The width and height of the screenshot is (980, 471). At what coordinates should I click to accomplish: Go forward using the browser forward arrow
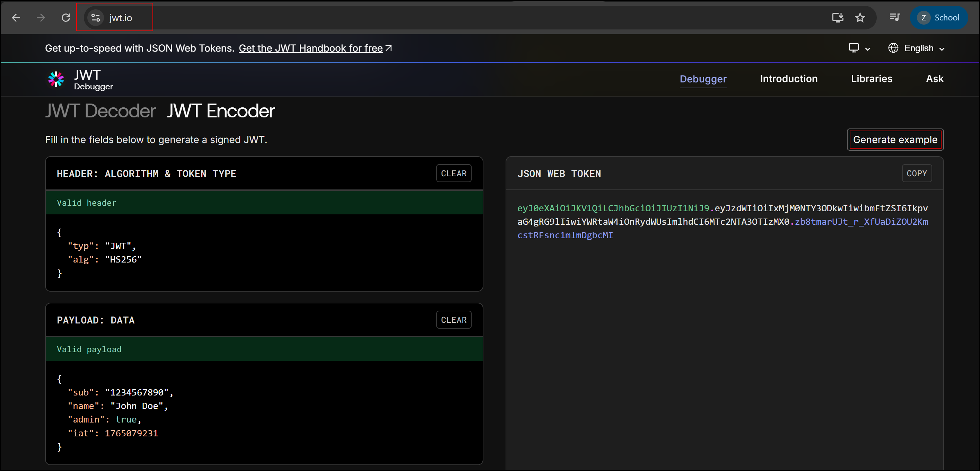pyautogui.click(x=40, y=17)
